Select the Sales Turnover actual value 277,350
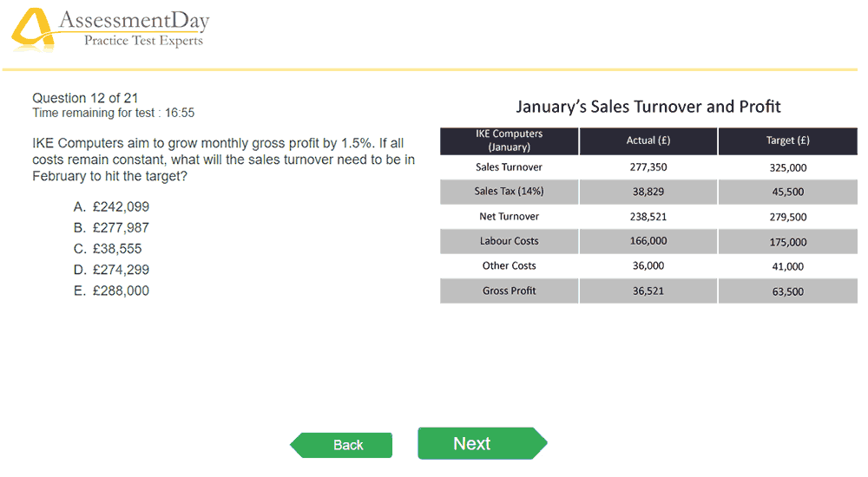Screen dimensions: 868x477 [648, 167]
